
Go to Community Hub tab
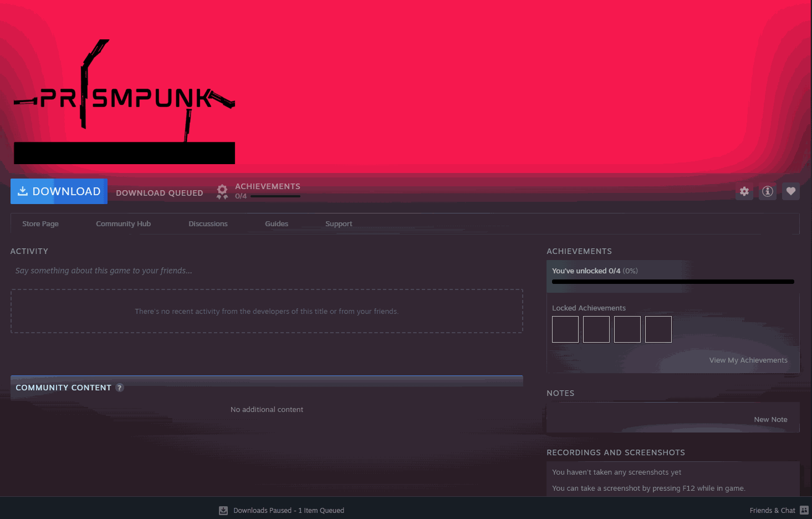coord(123,224)
